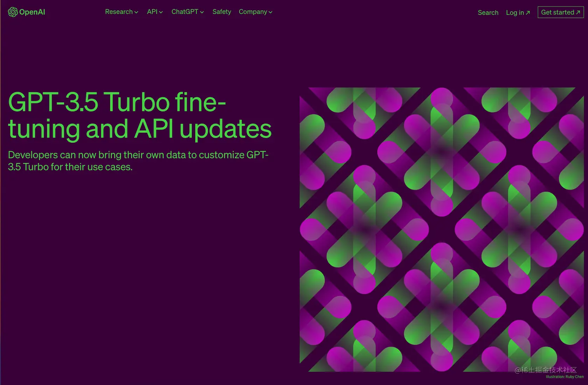The width and height of the screenshot is (588, 385).
Task: Expand the Company dropdown menu
Action: 255,12
